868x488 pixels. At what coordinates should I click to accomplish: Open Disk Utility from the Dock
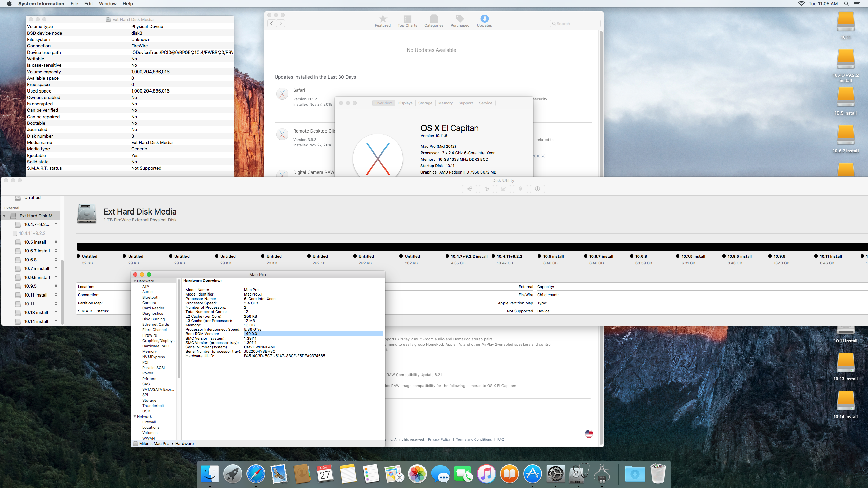578,474
